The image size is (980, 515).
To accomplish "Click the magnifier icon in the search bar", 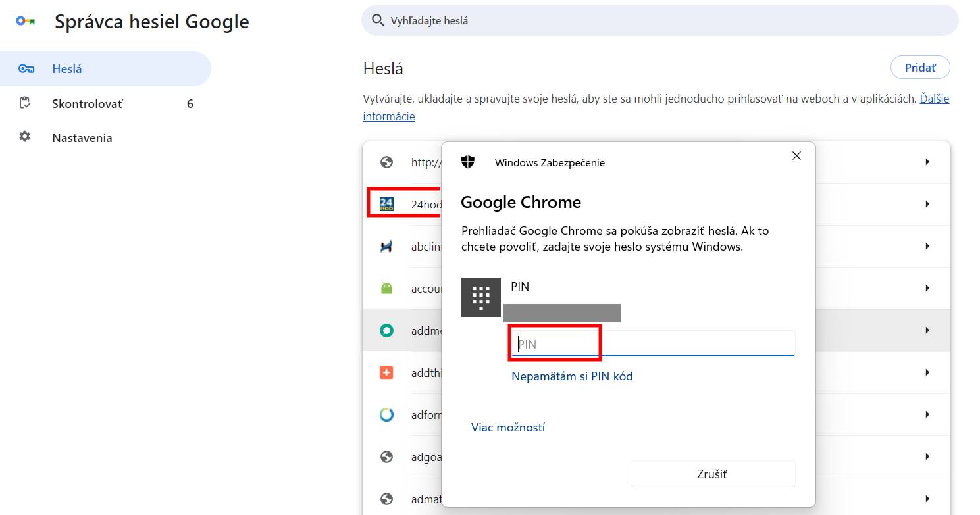I will [x=378, y=20].
